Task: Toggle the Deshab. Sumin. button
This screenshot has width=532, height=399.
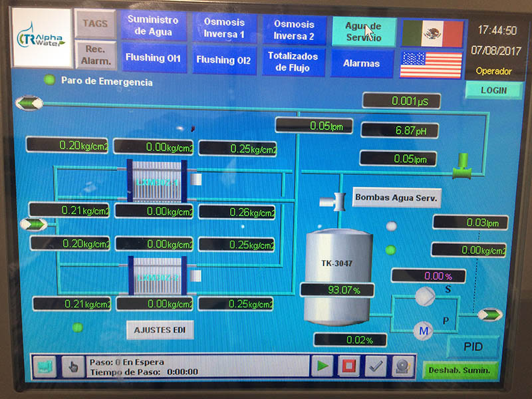Action: point(460,370)
